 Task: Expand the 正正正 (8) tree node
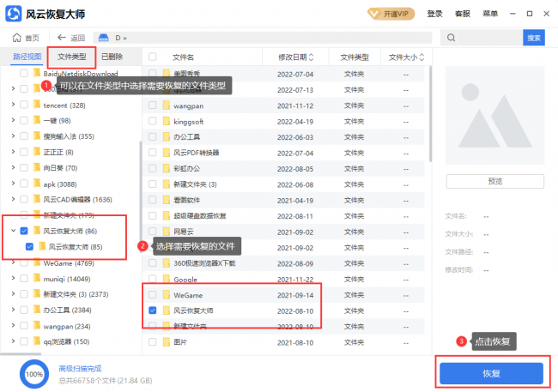13,152
